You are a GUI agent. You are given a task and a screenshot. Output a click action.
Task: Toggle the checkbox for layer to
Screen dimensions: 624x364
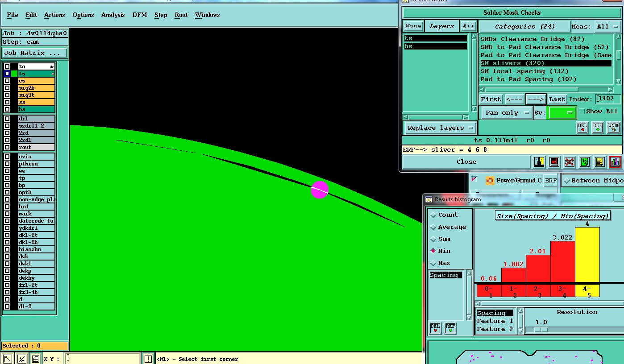point(7,66)
